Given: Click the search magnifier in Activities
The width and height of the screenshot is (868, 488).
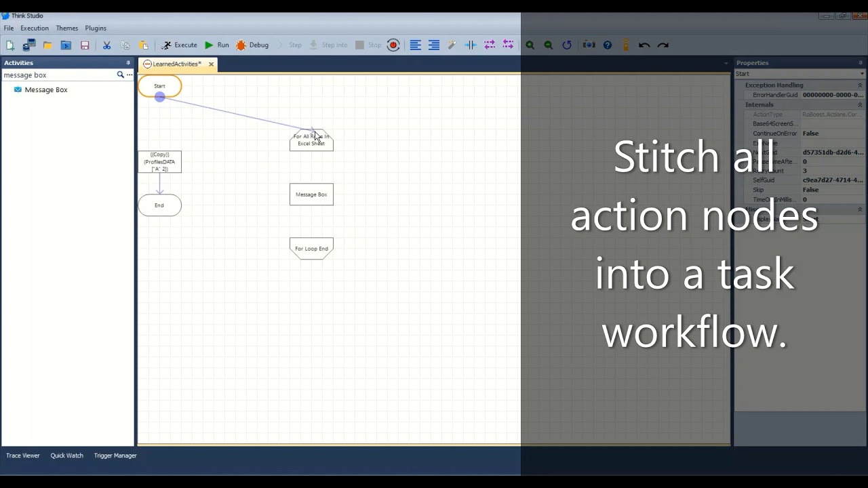Looking at the screenshot, I should coord(121,75).
